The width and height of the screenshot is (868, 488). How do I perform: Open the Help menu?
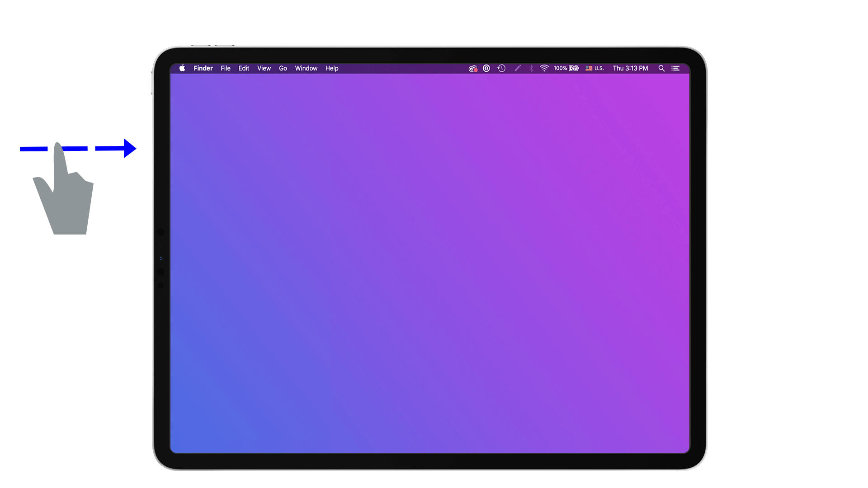click(x=331, y=68)
